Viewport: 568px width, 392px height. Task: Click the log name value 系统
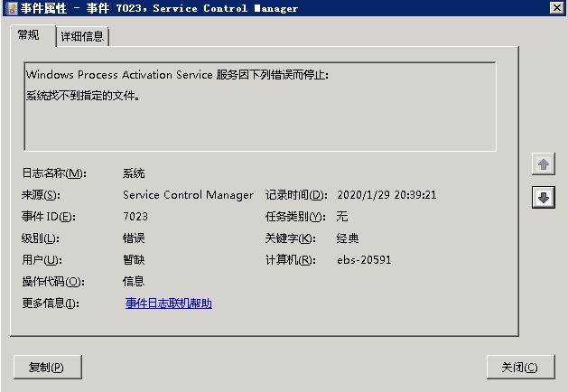coord(134,173)
